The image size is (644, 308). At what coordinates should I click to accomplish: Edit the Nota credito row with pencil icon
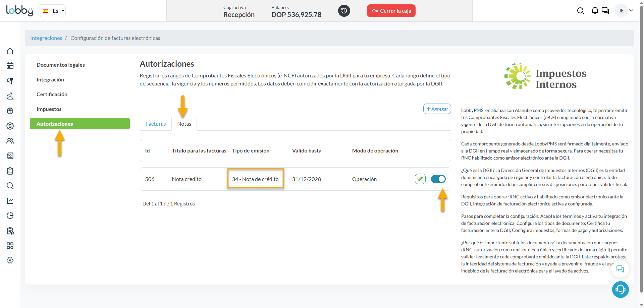[420, 179]
